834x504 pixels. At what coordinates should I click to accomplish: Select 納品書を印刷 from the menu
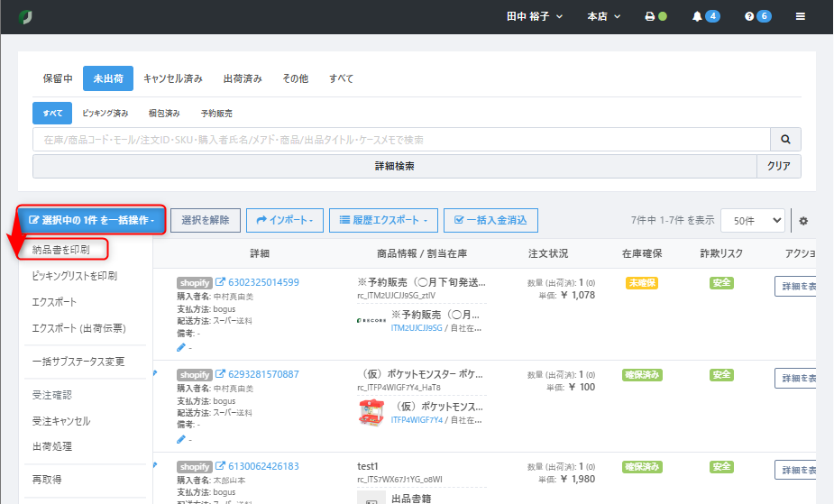click(61, 249)
